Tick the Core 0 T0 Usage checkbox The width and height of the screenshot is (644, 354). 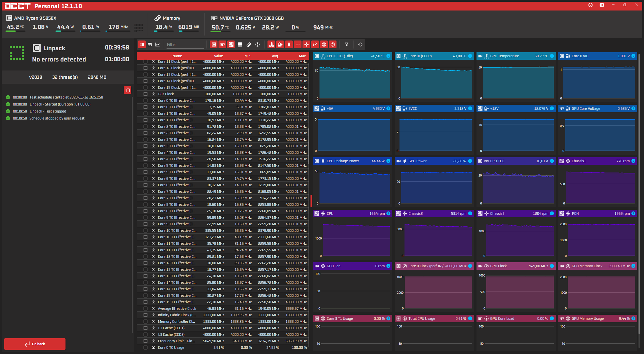[145, 347]
